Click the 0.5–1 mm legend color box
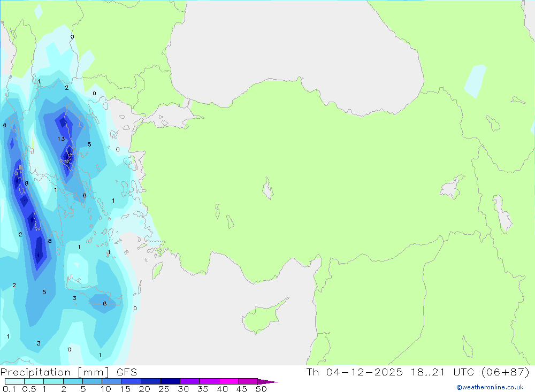Image resolution: width=535 pixels, height=392 pixels. click(x=34, y=381)
